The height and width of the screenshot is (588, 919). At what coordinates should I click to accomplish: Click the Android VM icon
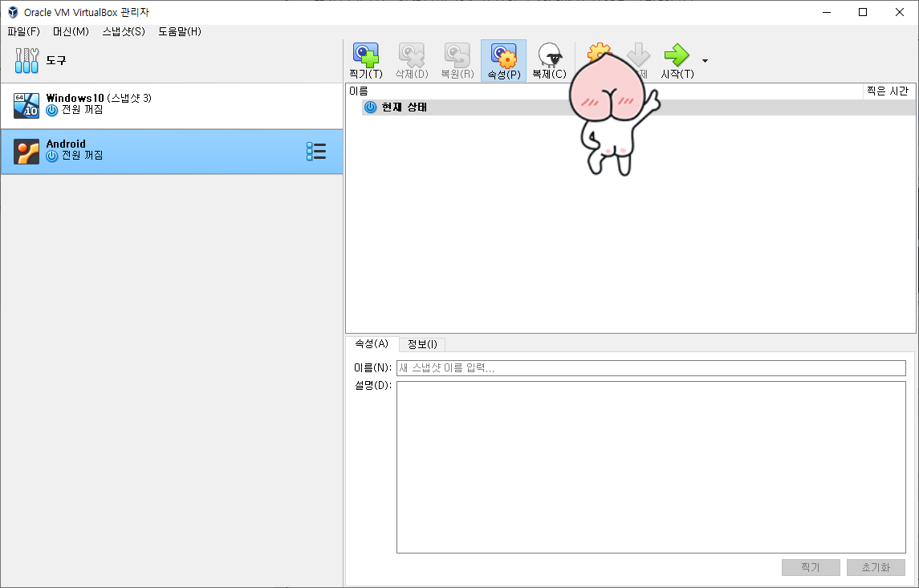(26, 152)
